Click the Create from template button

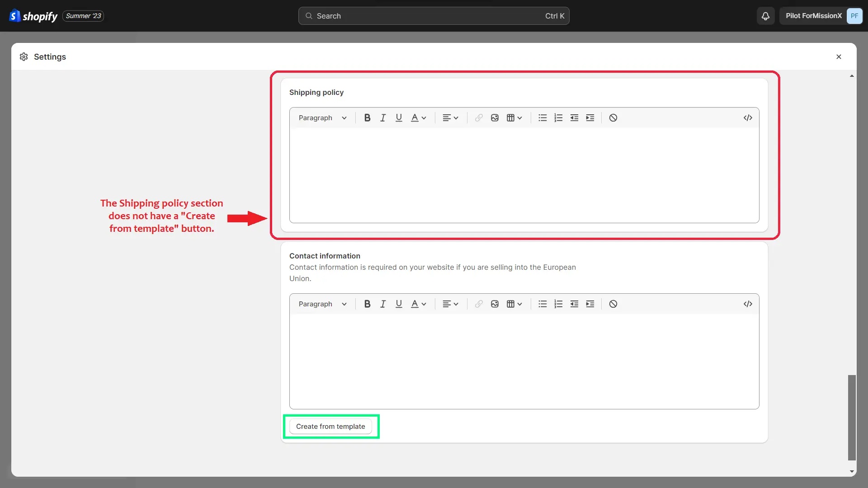coord(330,426)
